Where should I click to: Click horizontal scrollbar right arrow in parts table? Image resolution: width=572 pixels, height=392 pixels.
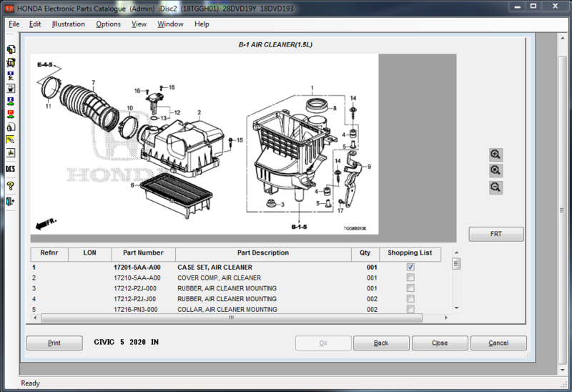click(446, 318)
